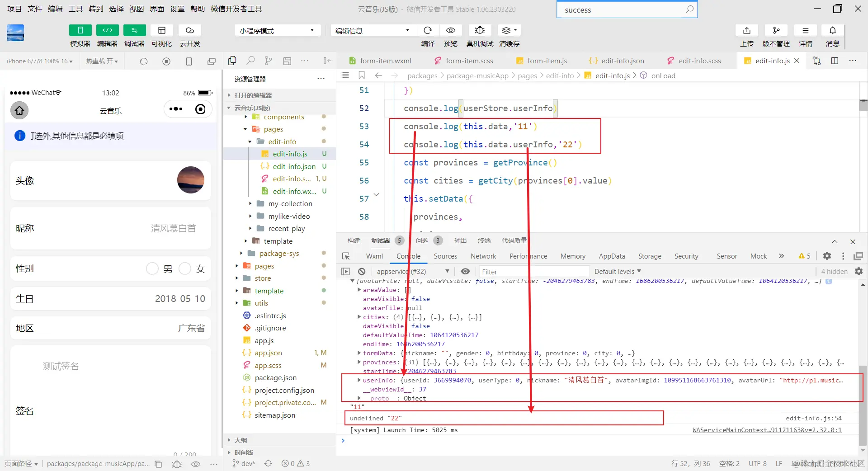Click the 昵称 nickname input field
Screen dimensions: 868x471
pyautogui.click(x=174, y=228)
